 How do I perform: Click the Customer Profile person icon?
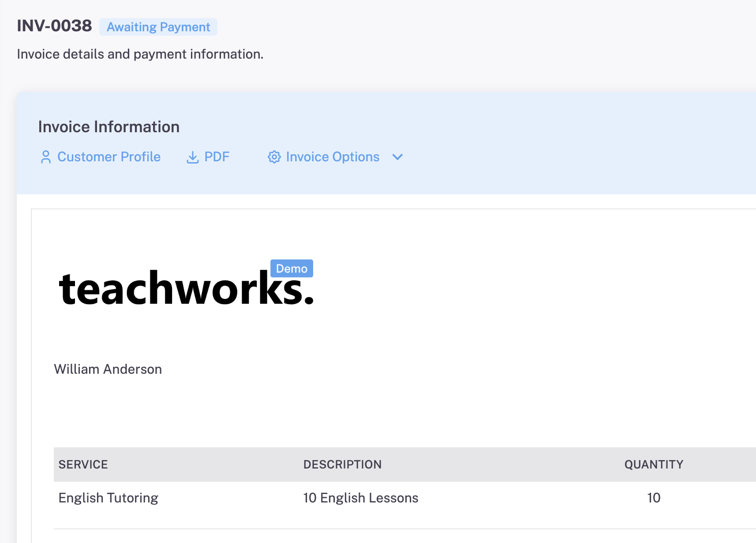click(x=45, y=157)
